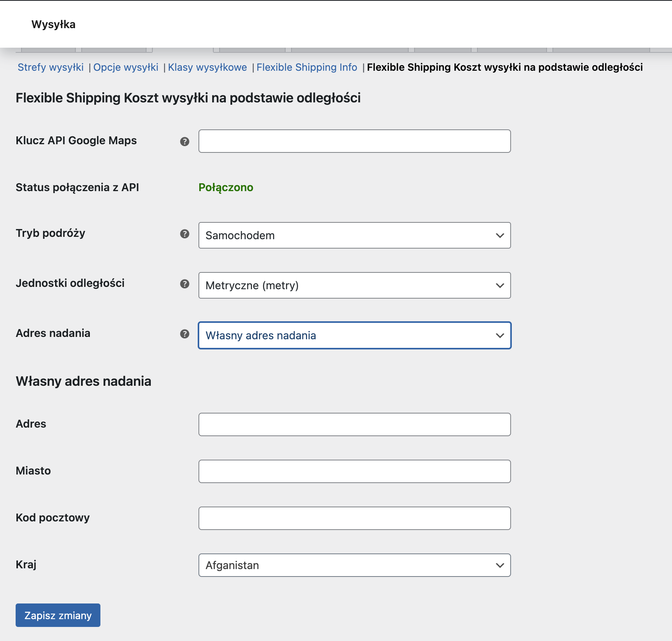Open help tooltip for Adres nadania
This screenshot has width=672, height=641.
[x=185, y=334]
